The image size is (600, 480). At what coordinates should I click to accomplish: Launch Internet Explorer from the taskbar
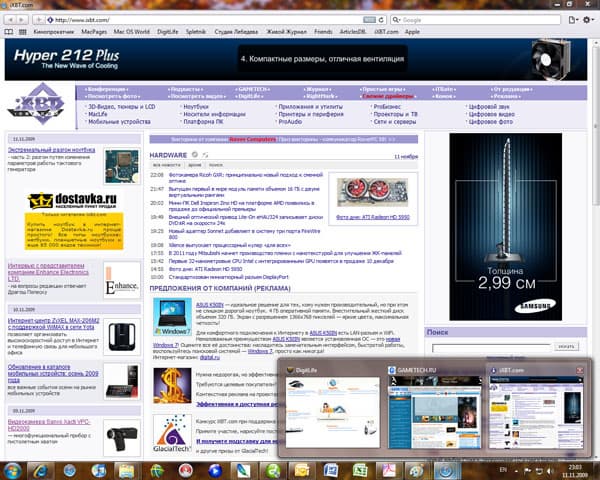40,470
